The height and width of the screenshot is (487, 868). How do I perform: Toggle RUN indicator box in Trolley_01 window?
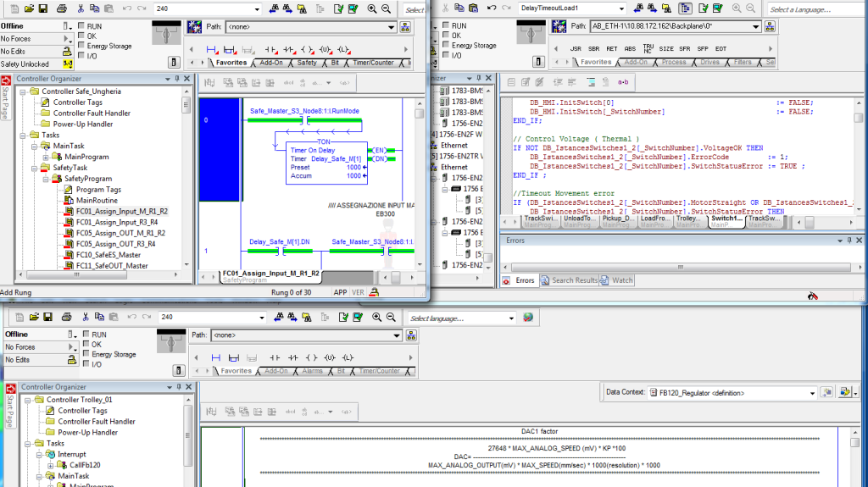pos(86,334)
